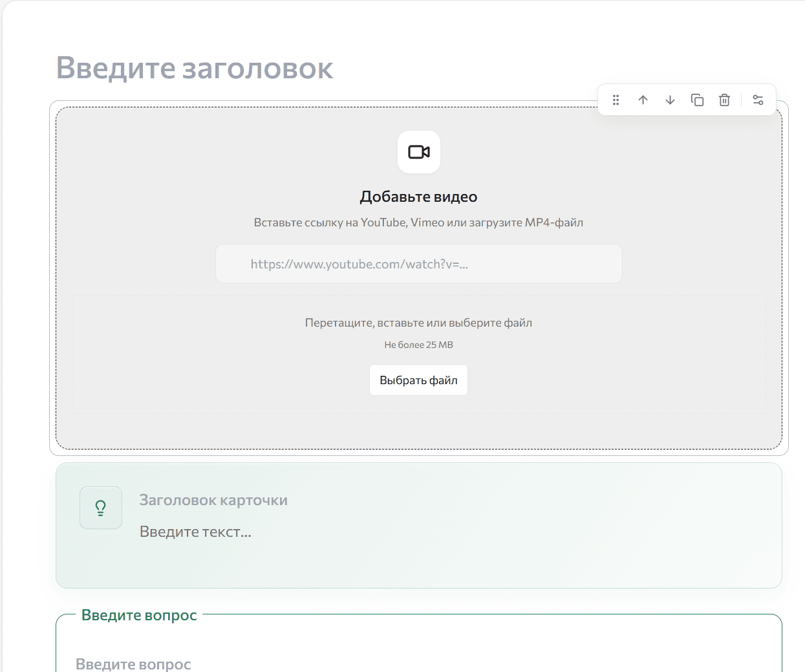Focus the YouTube link input field
The image size is (805, 672).
point(419,263)
